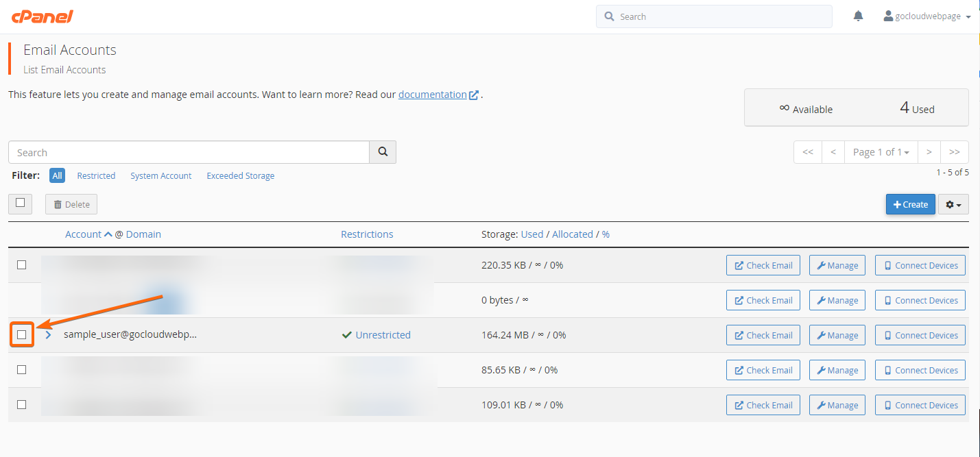Go to first page with << button
Viewport: 980px width, 457px height.
[x=808, y=152]
